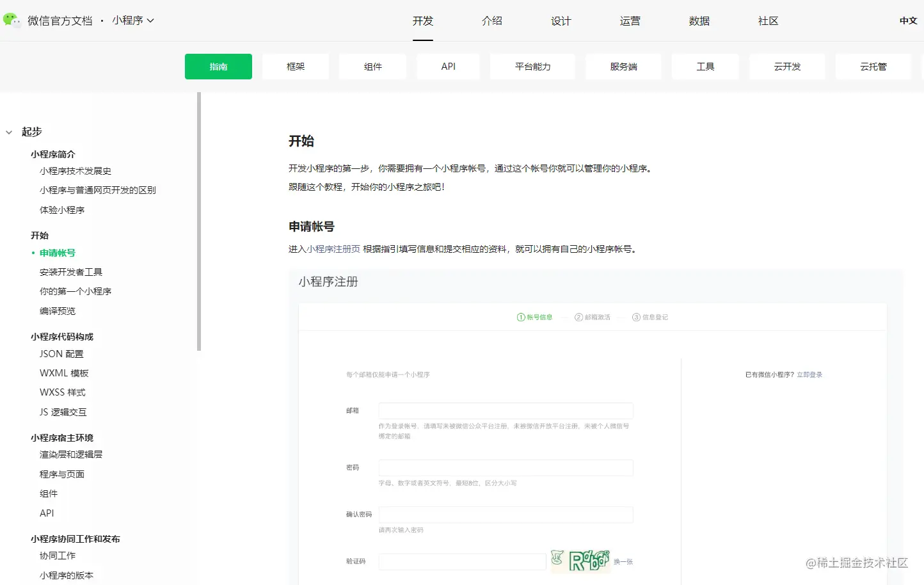The height and width of the screenshot is (585, 924).
Task: Click the WeChat official docs logo
Action: 12,20
